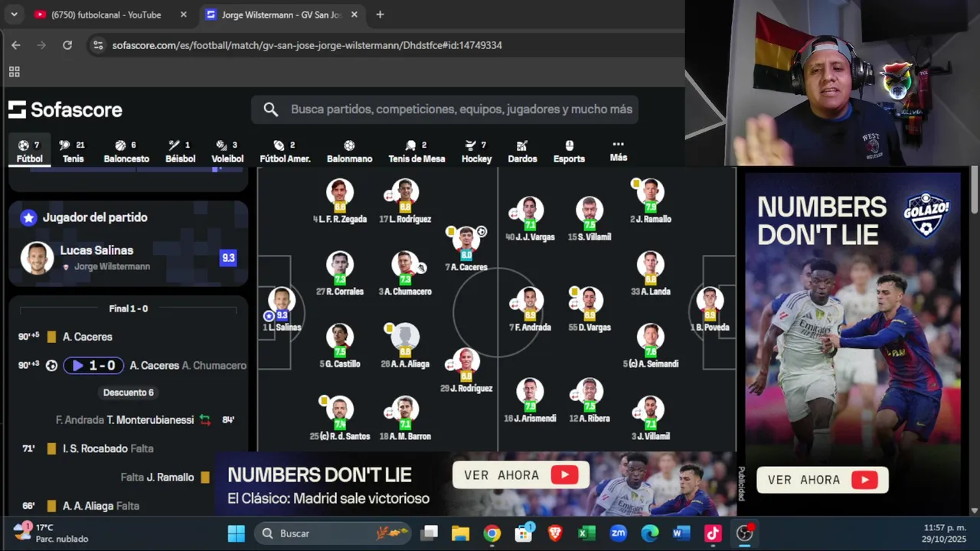The height and width of the screenshot is (551, 980).
Task: Click Lucas Salinas 9.3 rating badge
Action: click(228, 258)
